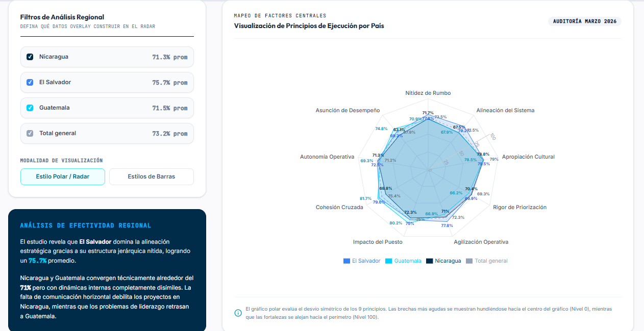Switch to Estilos de Barras view
Viewport: 644px width, 331px height.
tap(152, 176)
